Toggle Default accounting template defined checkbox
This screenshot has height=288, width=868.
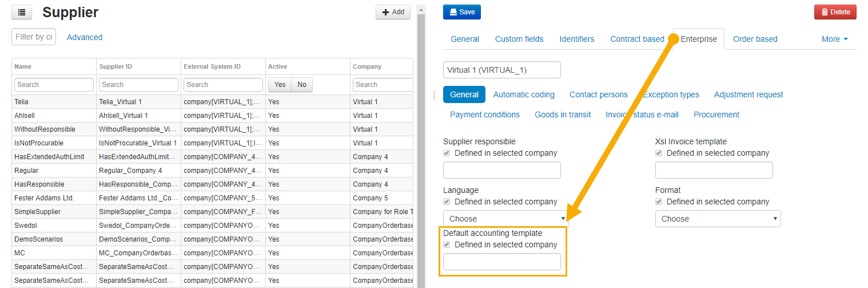(x=447, y=244)
